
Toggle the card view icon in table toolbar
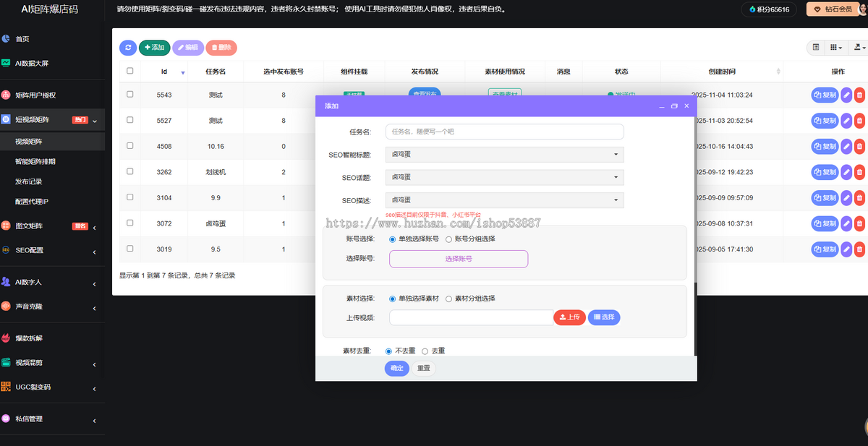coord(816,47)
